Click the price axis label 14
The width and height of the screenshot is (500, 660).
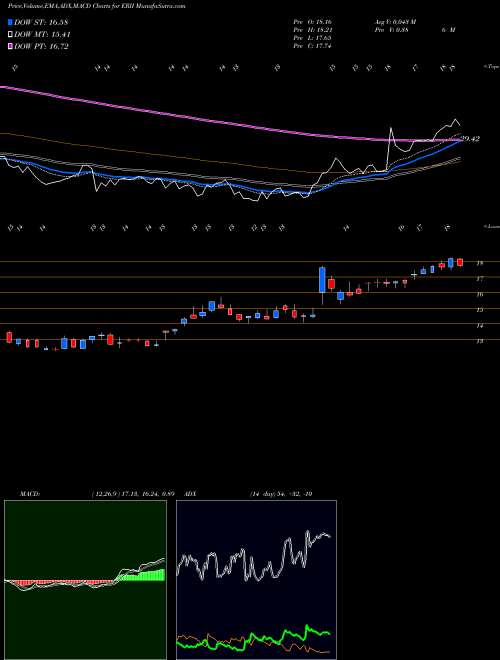pyautogui.click(x=479, y=325)
